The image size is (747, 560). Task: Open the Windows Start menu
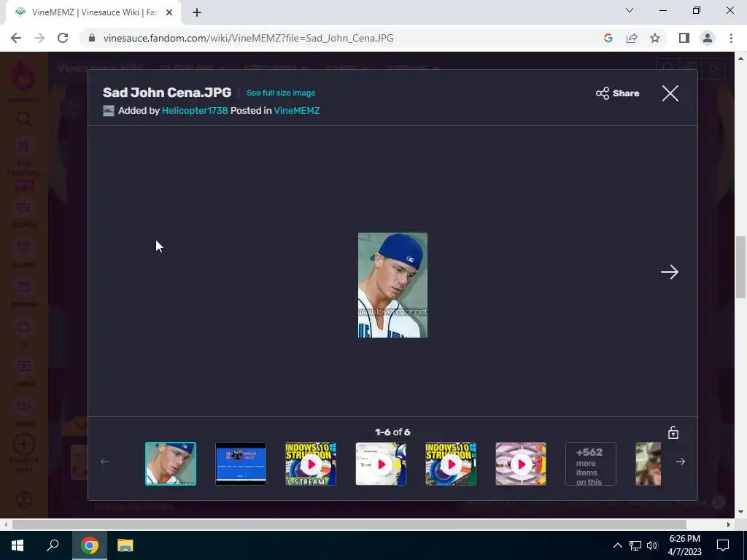pos(18,545)
